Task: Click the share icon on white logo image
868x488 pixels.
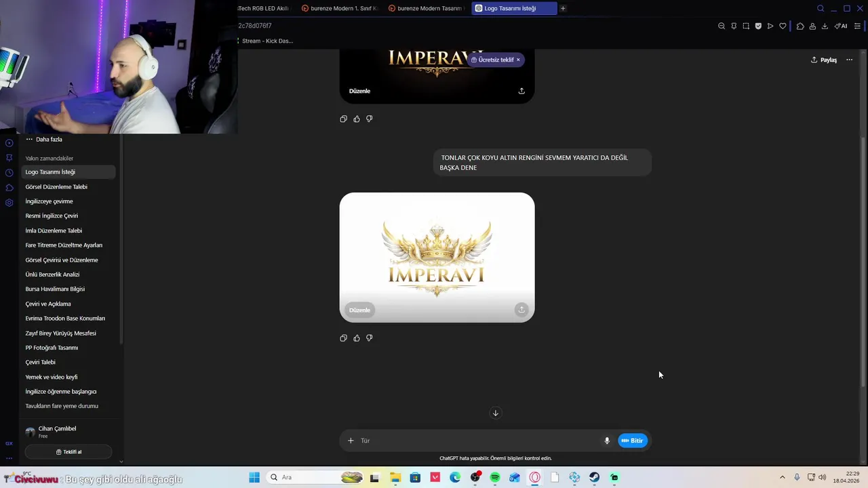Action: click(521, 310)
